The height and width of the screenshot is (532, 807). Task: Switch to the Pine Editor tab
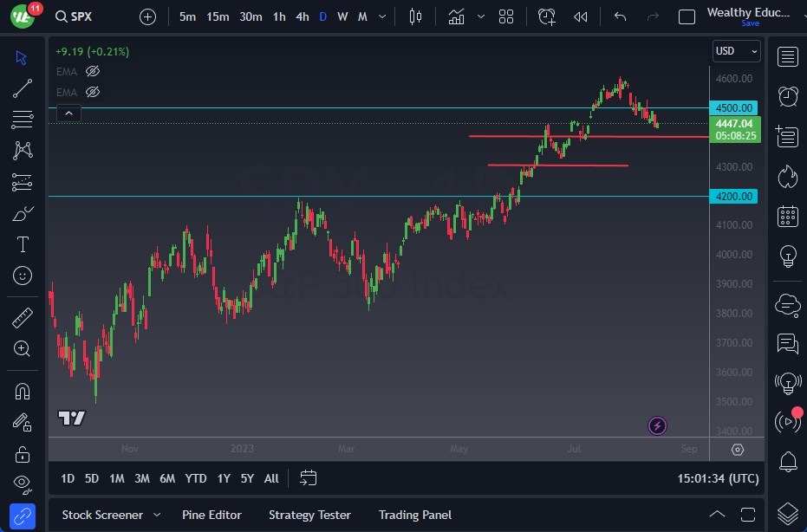(x=212, y=515)
